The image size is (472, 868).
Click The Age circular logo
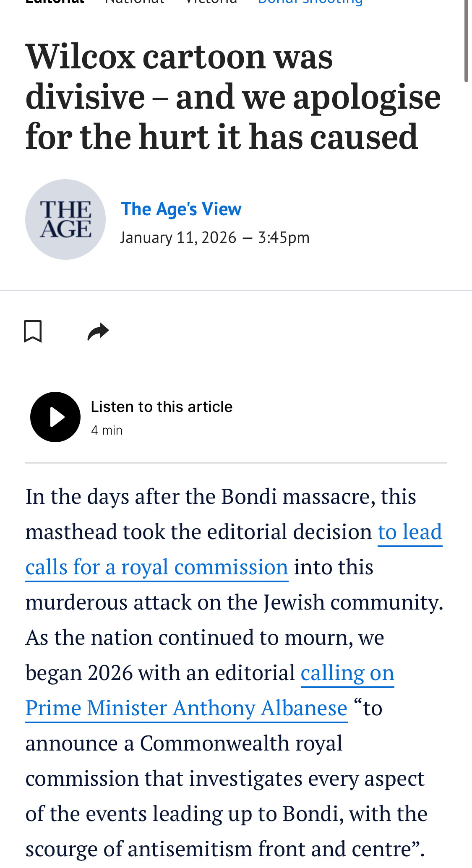click(65, 219)
